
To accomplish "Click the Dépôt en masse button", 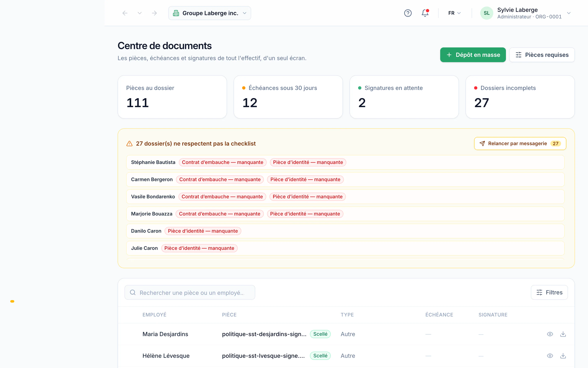I will [x=473, y=55].
